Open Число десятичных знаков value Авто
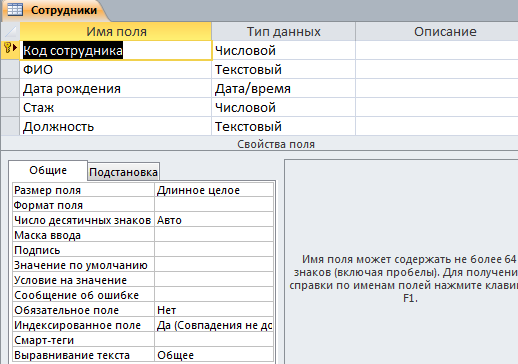 (x=214, y=220)
